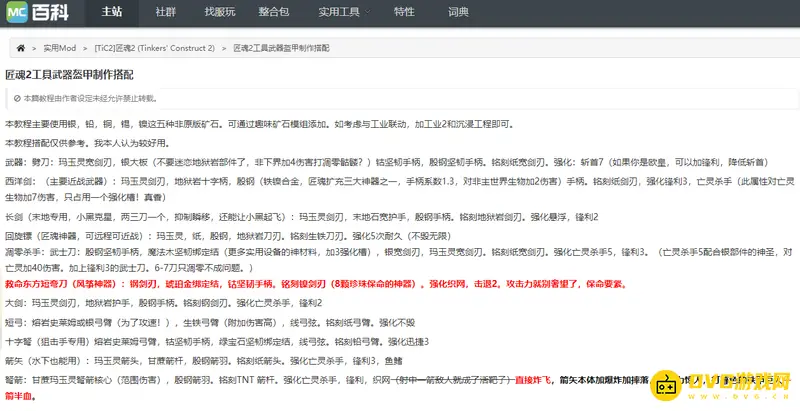Image resolution: width=800 pixels, height=411 pixels.
Task: Click the article title heading
Action: [69, 75]
